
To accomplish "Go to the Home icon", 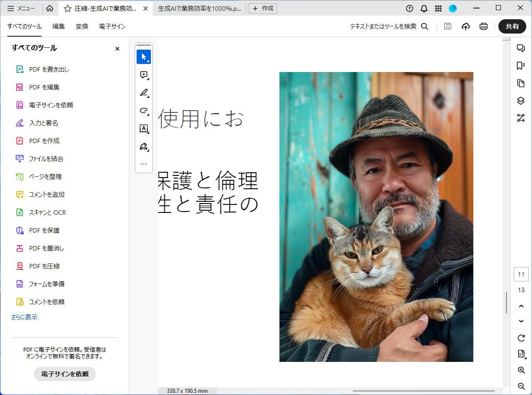I will pos(50,8).
